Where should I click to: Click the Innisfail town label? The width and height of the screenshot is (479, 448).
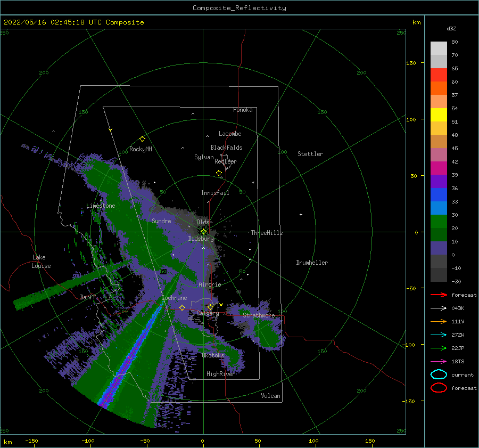[215, 193]
